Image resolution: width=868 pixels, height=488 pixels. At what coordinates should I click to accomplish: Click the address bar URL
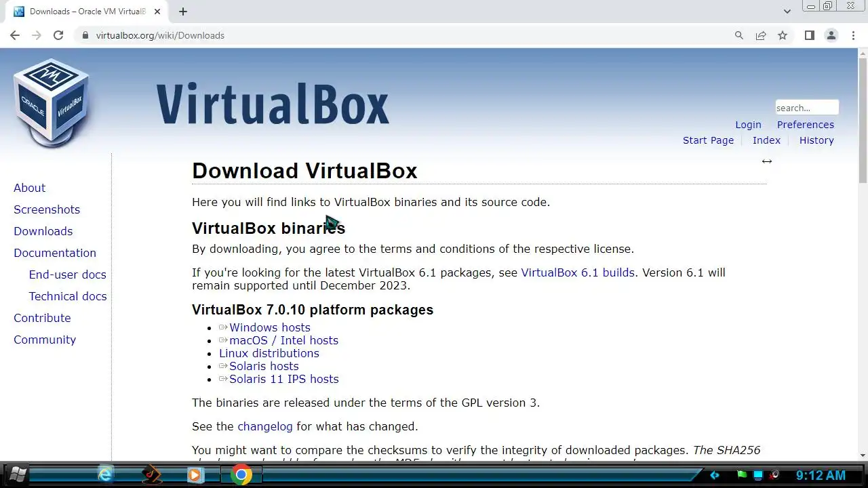(x=160, y=35)
